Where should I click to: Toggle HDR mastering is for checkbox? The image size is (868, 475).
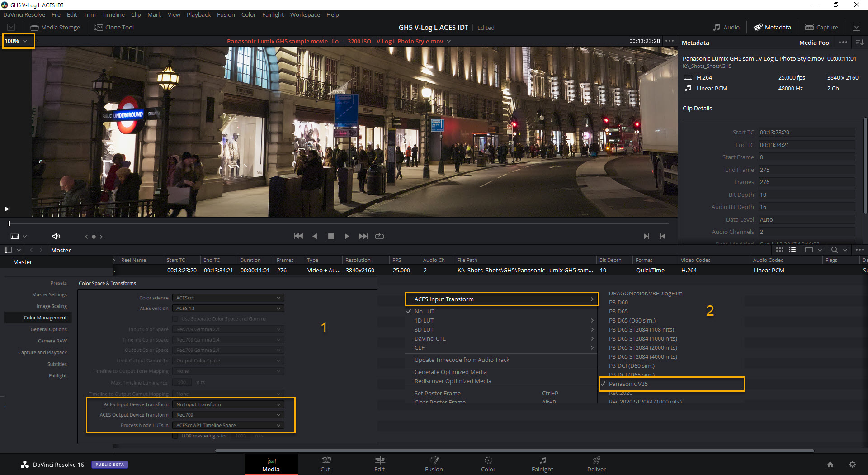pyautogui.click(x=175, y=436)
